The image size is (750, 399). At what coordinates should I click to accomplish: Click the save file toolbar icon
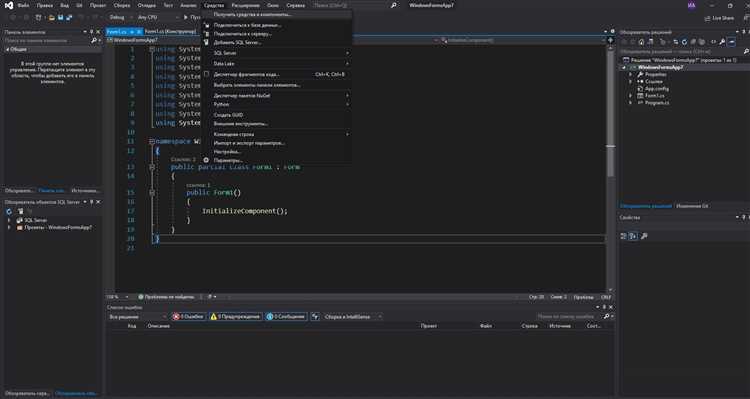coord(61,17)
